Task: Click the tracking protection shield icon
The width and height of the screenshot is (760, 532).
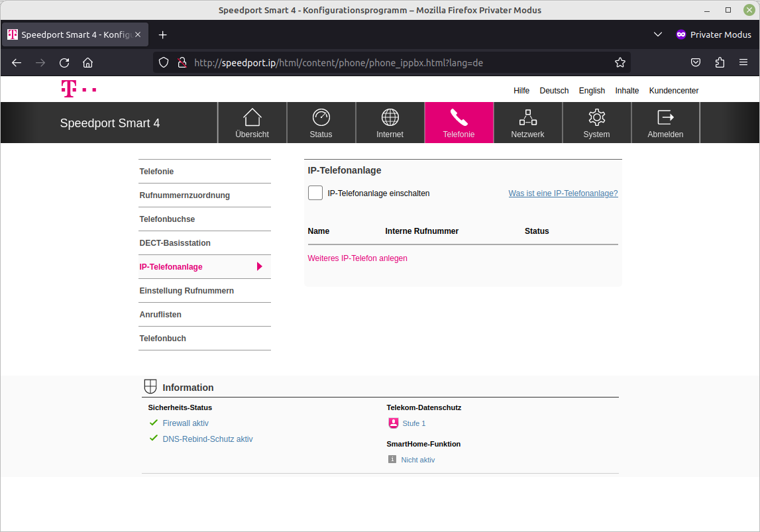Action: click(164, 62)
